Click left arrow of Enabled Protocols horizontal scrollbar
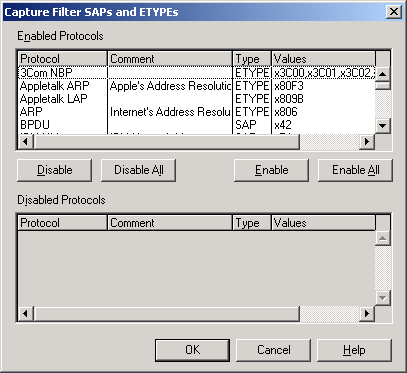This screenshot has height=373, width=407. click(x=26, y=142)
